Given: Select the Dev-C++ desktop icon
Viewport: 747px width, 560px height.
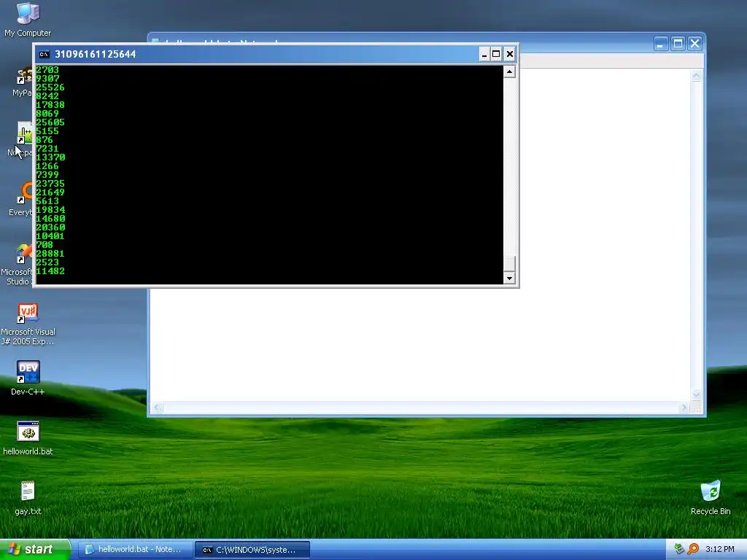Looking at the screenshot, I should pos(28,378).
